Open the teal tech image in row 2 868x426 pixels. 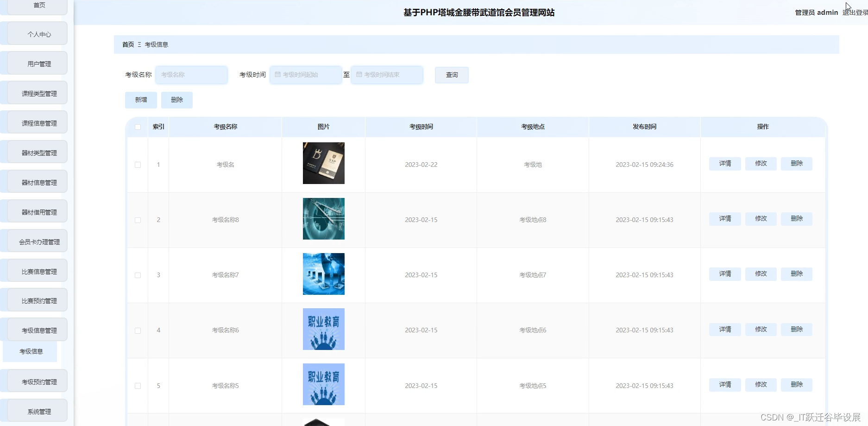click(323, 219)
